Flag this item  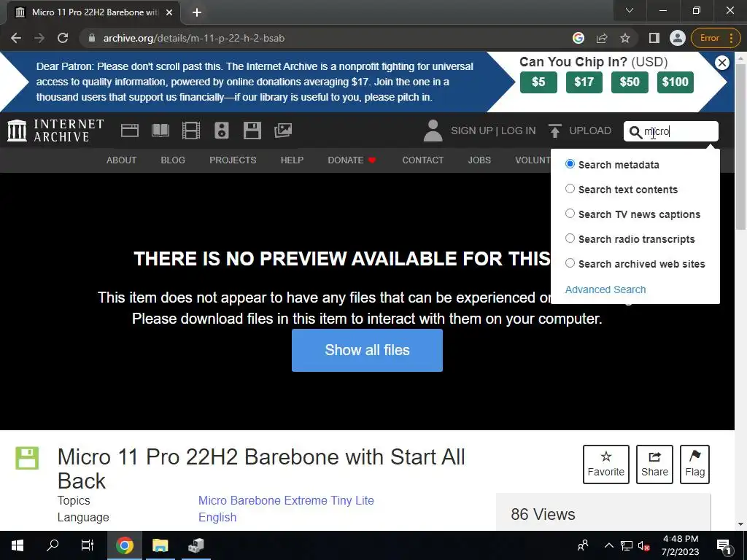tap(694, 464)
